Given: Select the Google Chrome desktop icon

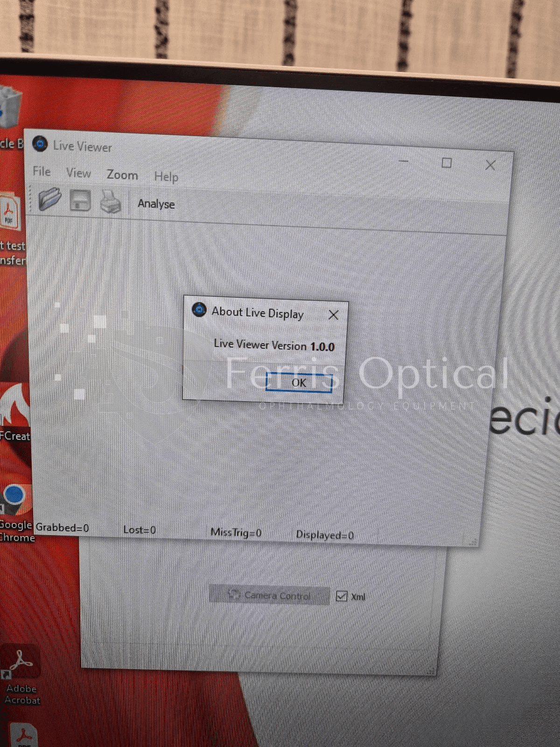Looking at the screenshot, I should click(16, 513).
